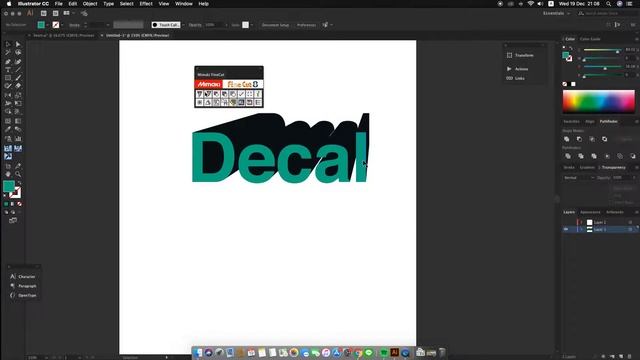Choose the Column Graph tool
This screenshot has width=640, height=360.
[x=18, y=139]
